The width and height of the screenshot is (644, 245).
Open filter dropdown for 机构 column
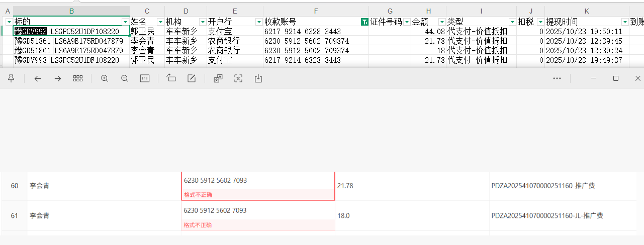(203, 22)
